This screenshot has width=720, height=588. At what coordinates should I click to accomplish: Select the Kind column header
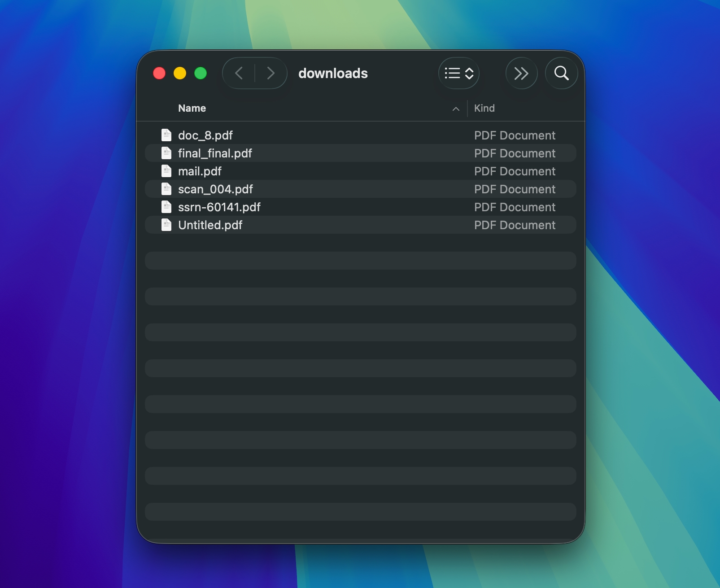484,108
